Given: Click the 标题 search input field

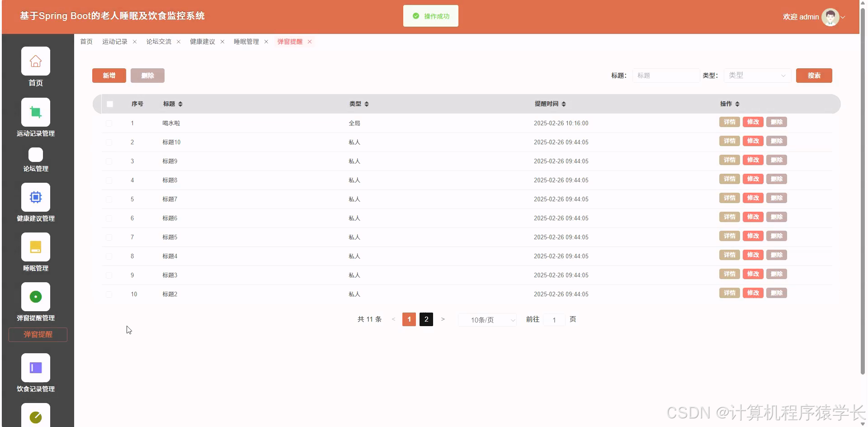Looking at the screenshot, I should (665, 76).
